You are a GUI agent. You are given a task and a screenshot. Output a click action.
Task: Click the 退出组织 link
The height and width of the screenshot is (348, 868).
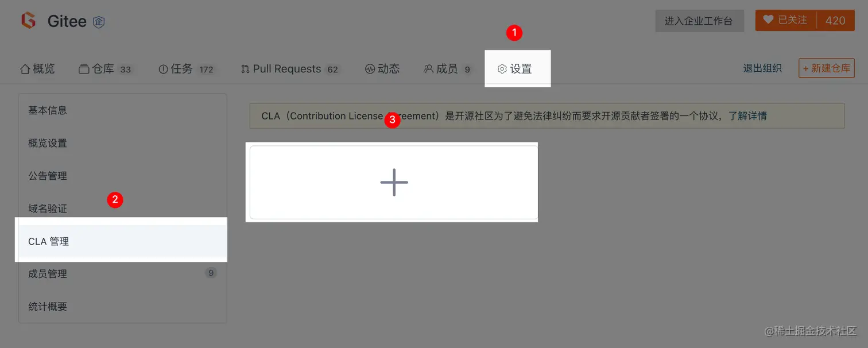pyautogui.click(x=762, y=68)
